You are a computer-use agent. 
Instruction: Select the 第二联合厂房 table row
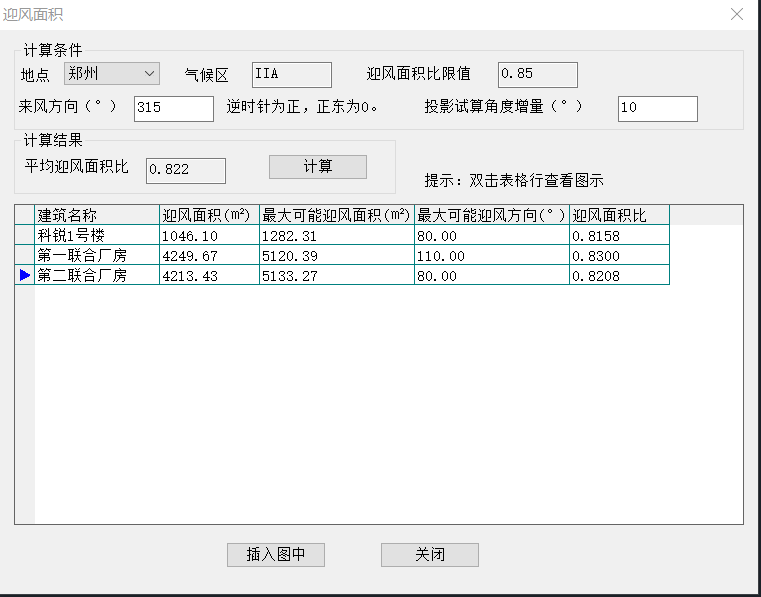[97, 275]
